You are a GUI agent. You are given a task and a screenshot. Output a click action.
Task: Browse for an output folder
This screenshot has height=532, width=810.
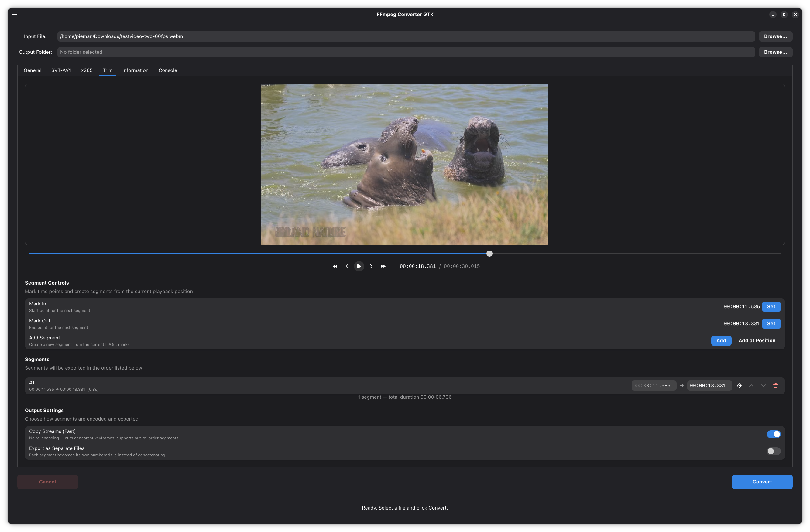click(x=775, y=52)
